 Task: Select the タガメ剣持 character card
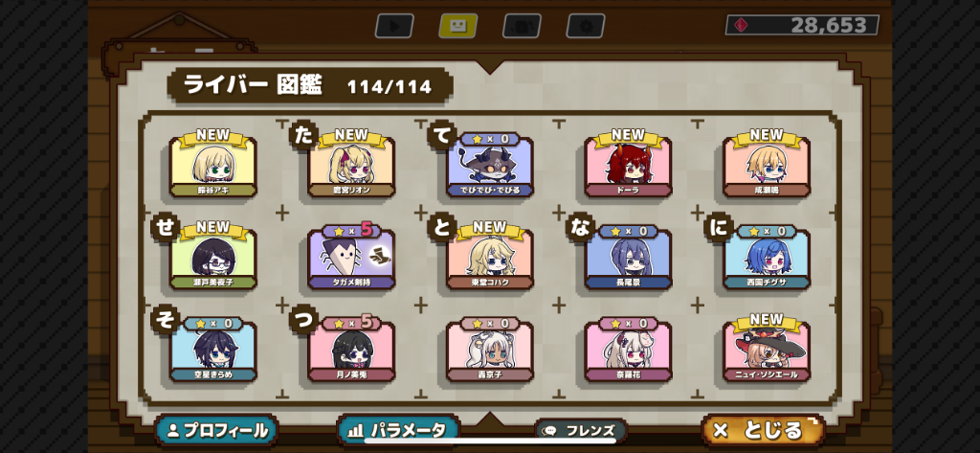tap(351, 258)
